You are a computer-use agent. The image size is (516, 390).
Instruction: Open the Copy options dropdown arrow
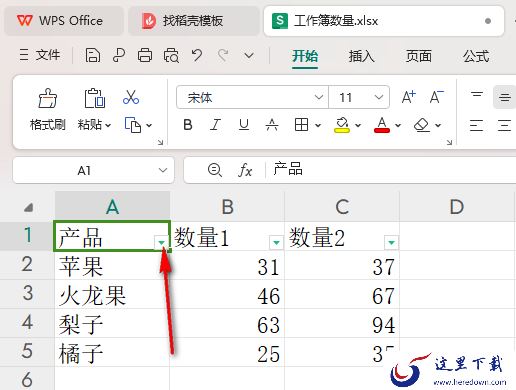point(149,125)
